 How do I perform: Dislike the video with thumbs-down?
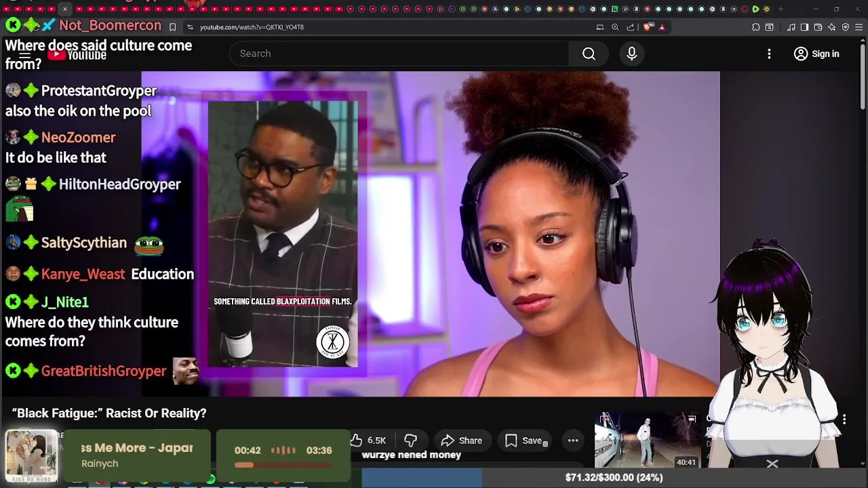410,441
